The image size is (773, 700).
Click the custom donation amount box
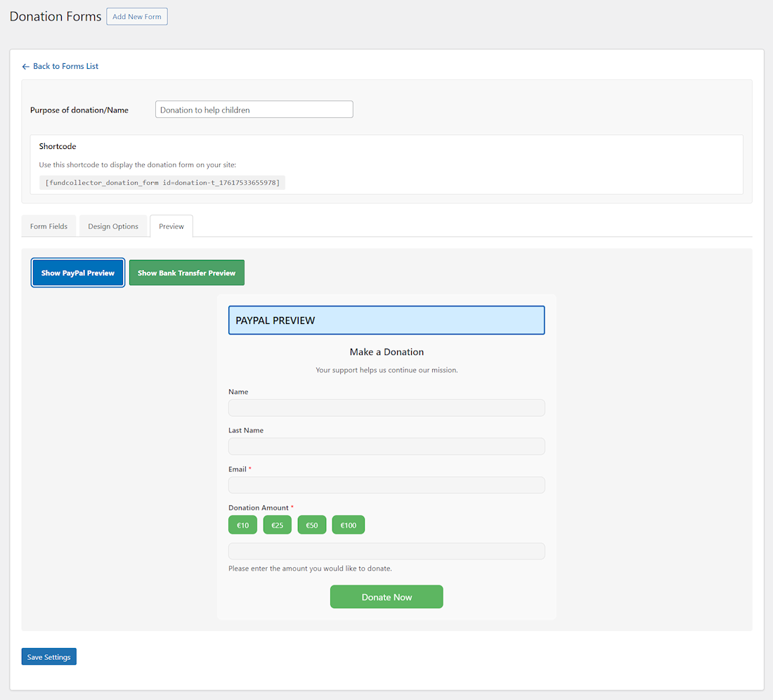click(x=386, y=551)
